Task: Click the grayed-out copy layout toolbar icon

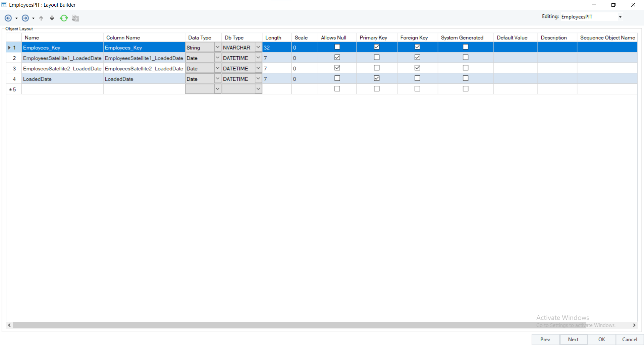Action: [75, 18]
